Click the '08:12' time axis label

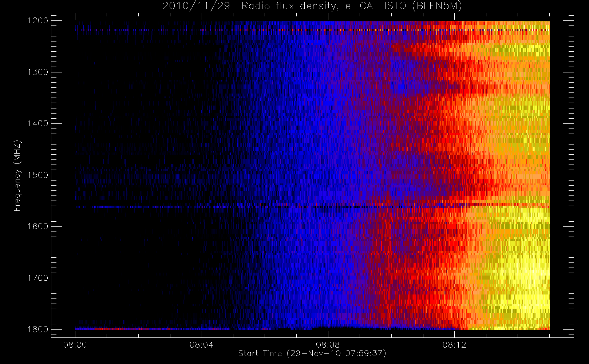tap(454, 345)
